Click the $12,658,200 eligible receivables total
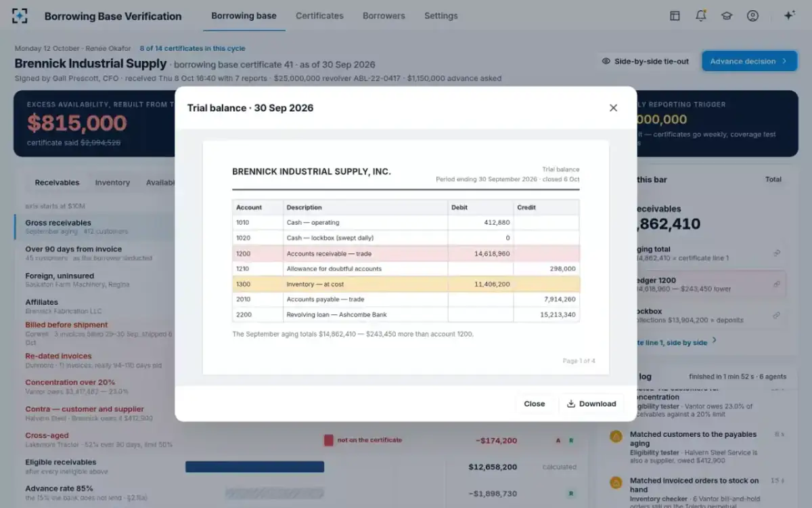 tap(493, 467)
